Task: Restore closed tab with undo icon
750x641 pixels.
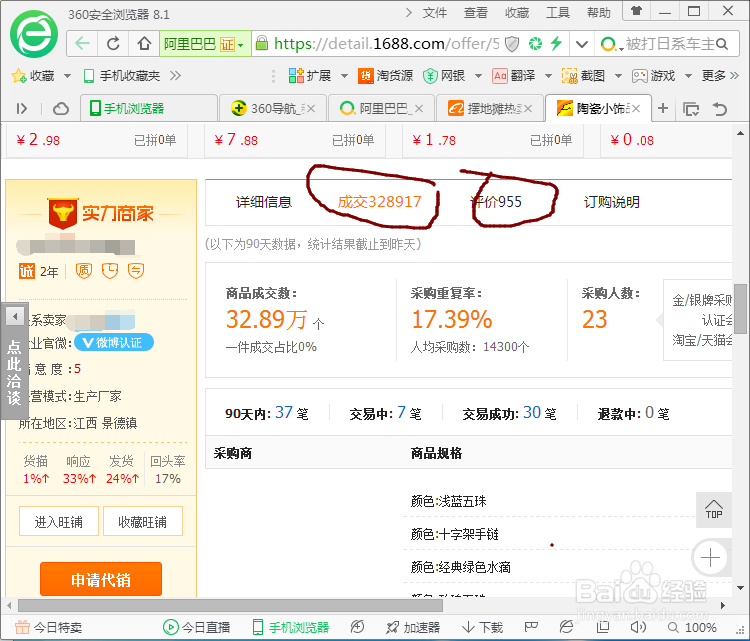Action: 719,109
